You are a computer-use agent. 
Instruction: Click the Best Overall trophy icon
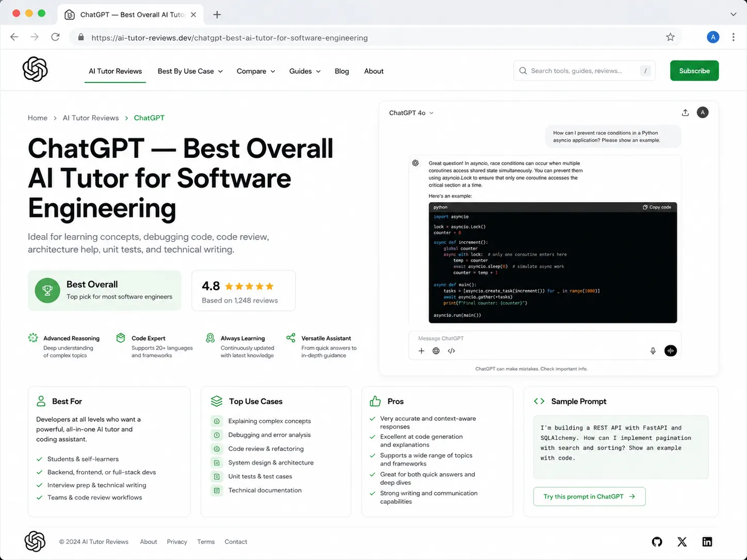(47, 290)
